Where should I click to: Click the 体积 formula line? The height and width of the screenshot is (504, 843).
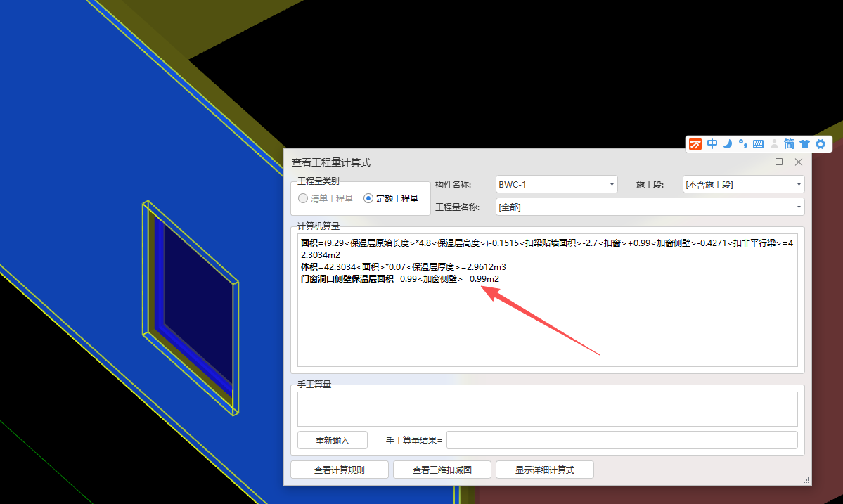[x=404, y=266]
